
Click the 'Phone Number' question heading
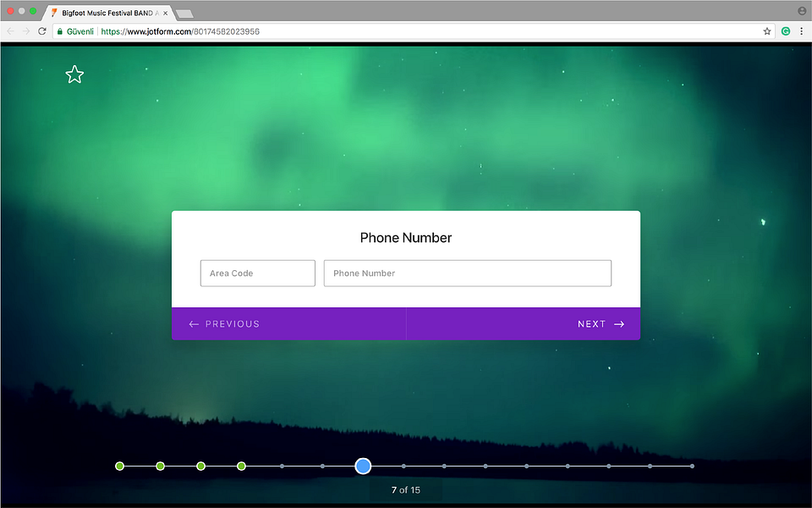(x=406, y=237)
